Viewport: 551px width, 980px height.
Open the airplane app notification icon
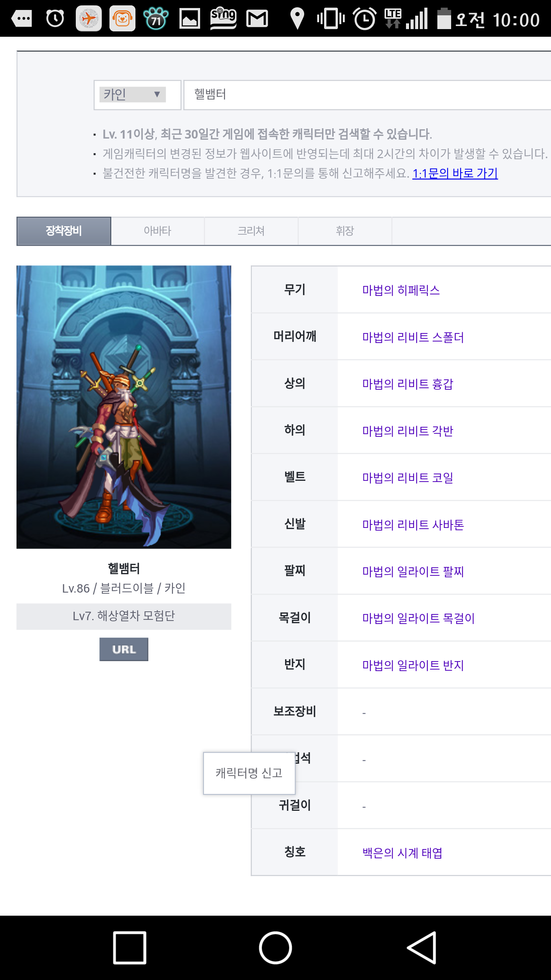coord(89,18)
